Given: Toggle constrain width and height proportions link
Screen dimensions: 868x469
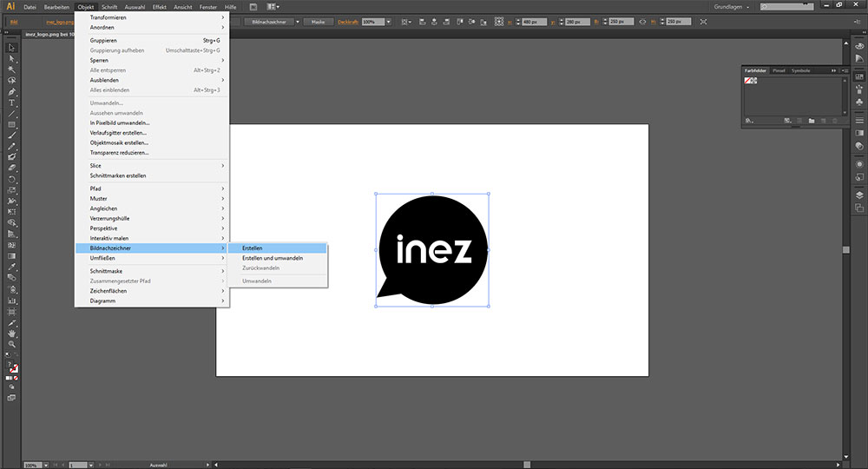Looking at the screenshot, I should point(642,23).
